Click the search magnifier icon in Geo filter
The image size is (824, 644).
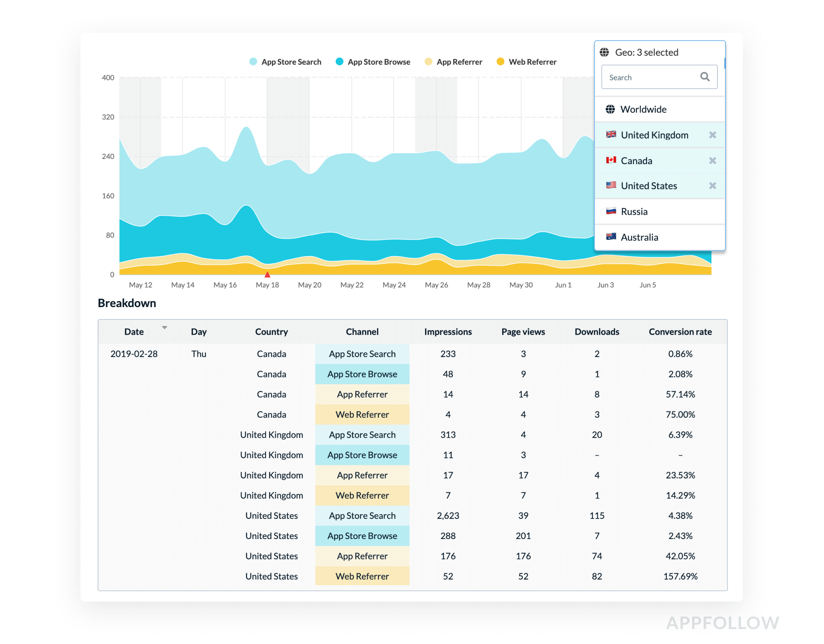point(704,77)
